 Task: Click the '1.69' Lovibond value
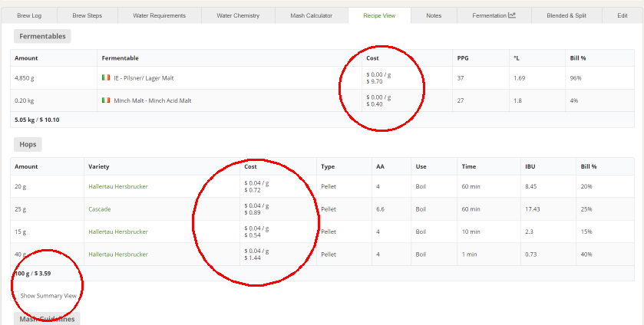[x=519, y=78]
